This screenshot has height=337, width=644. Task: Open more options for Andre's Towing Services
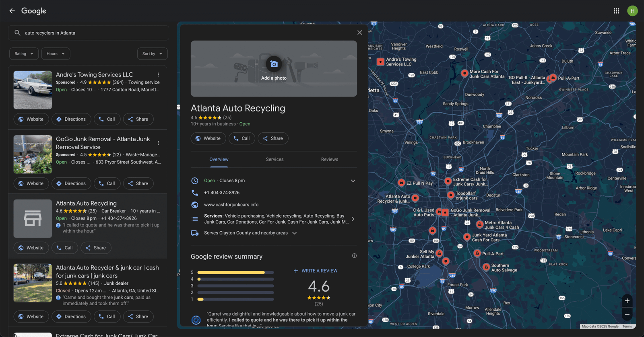(x=159, y=75)
